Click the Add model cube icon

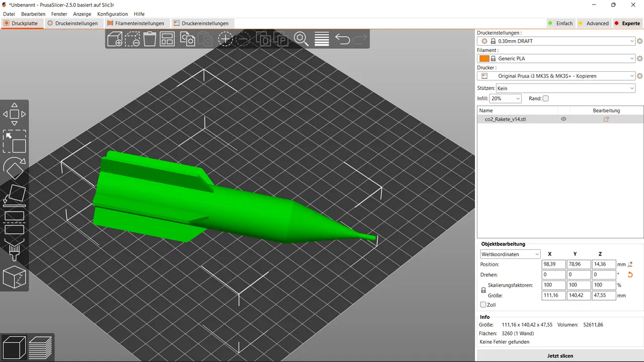point(115,39)
